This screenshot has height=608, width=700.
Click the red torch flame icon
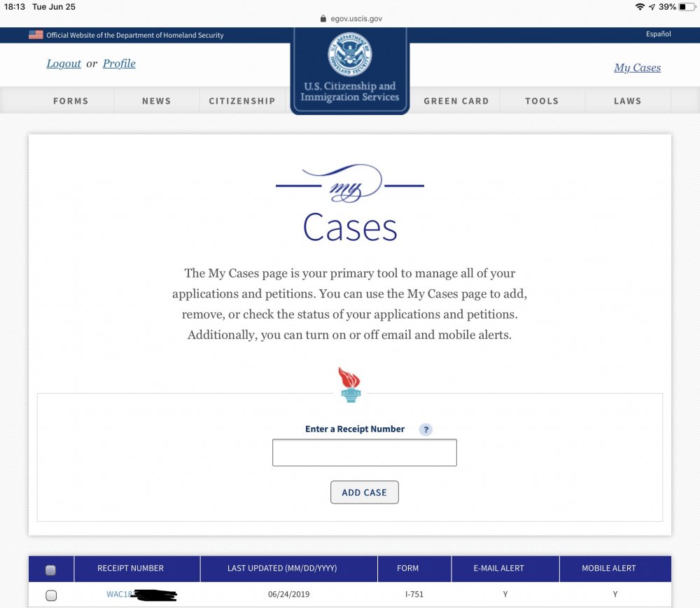point(350,385)
